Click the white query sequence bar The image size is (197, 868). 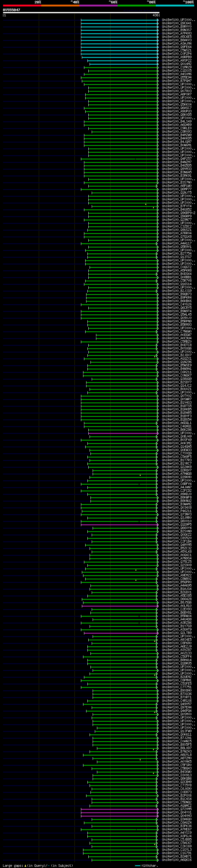(x=81, y=13)
